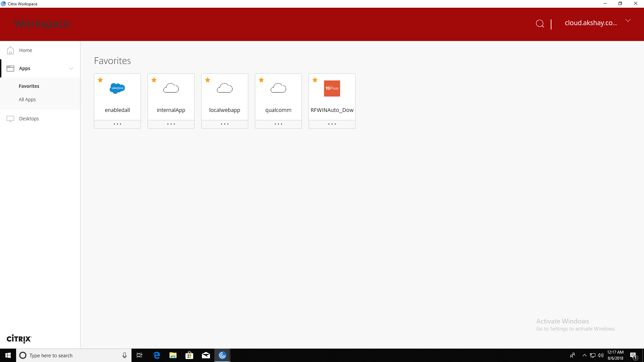Click the localwebapp app name label

click(225, 110)
